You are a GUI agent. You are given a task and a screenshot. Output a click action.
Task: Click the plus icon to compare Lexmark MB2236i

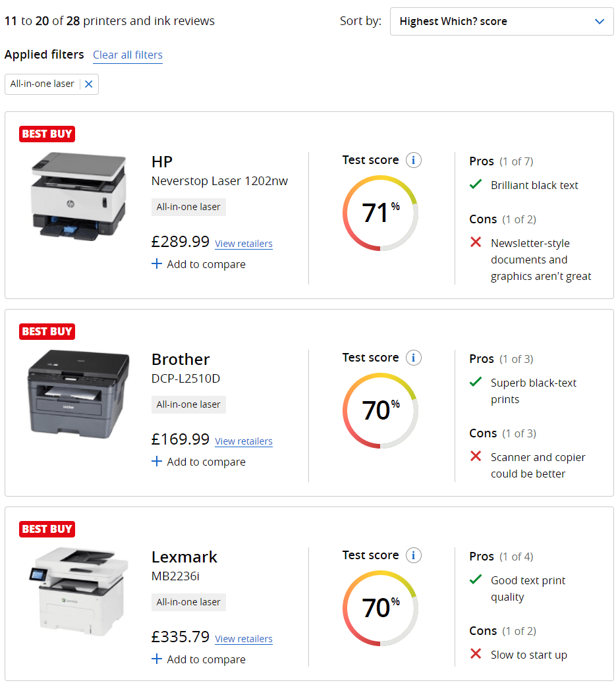157,659
